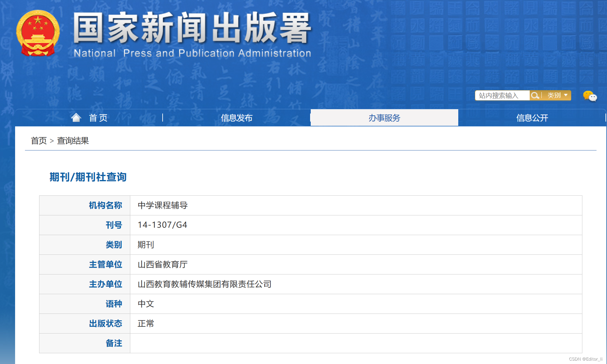This screenshot has width=607, height=364.
Task: Click the home icon in navigation bar
Action: pos(76,118)
